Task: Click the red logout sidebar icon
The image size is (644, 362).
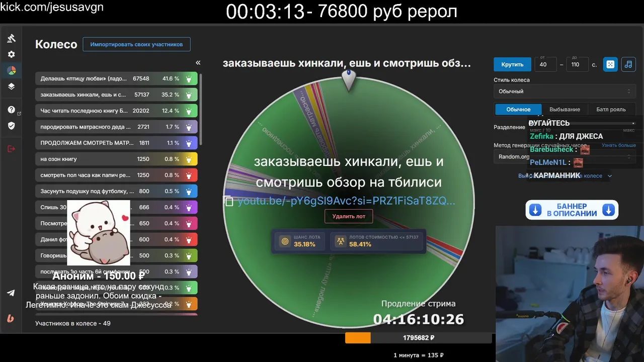Action: click(11, 148)
